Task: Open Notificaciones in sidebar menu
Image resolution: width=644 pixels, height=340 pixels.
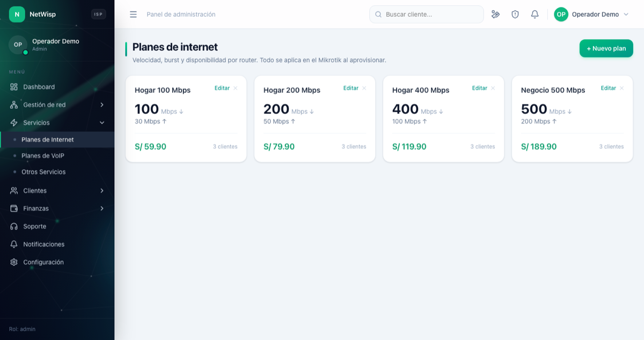Action: tap(57, 244)
